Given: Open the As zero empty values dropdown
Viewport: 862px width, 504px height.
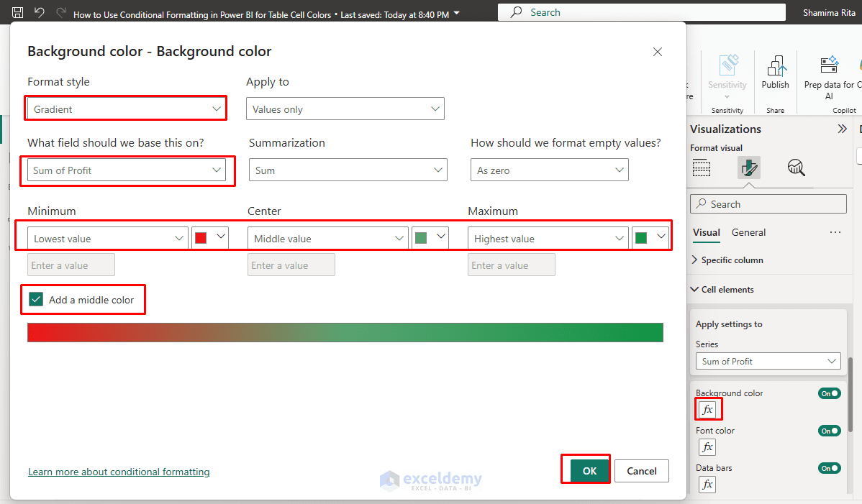Looking at the screenshot, I should (549, 170).
